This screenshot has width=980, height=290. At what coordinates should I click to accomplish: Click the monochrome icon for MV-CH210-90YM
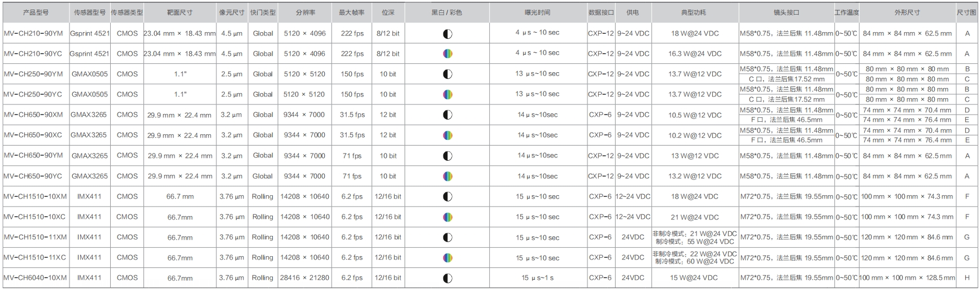tap(447, 34)
